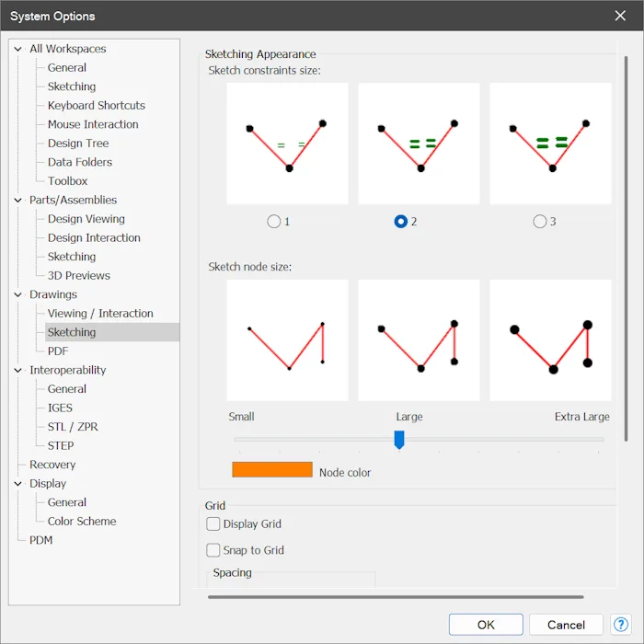Select Sketching under Drawings
This screenshot has height=644, width=644.
[72, 332]
